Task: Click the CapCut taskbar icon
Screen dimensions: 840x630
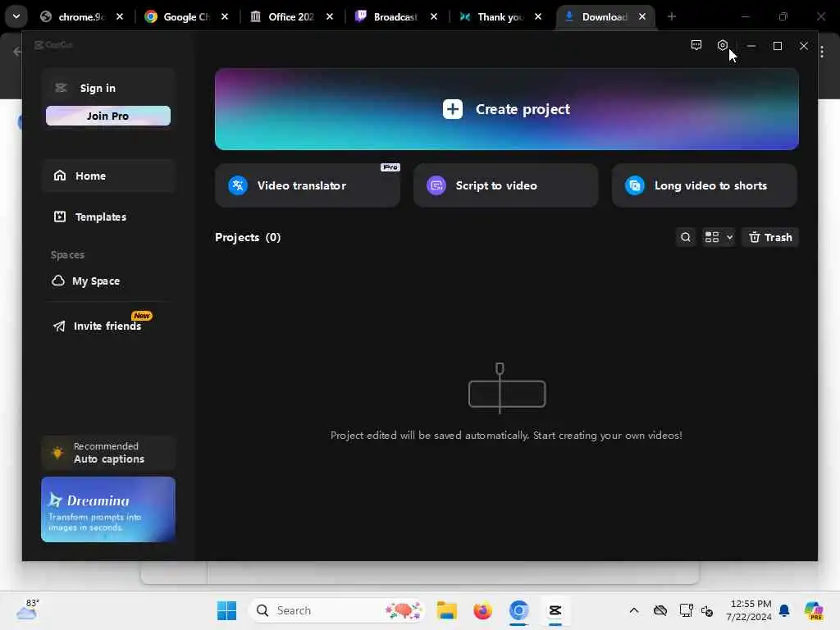Action: coord(555,610)
